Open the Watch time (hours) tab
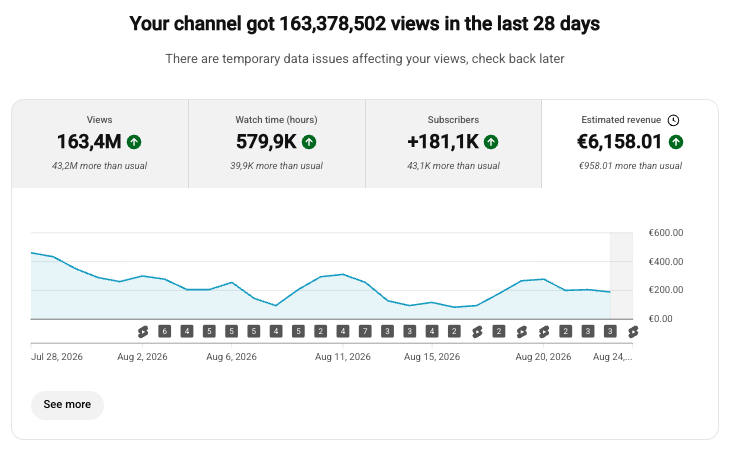The width and height of the screenshot is (736, 455). (277, 143)
